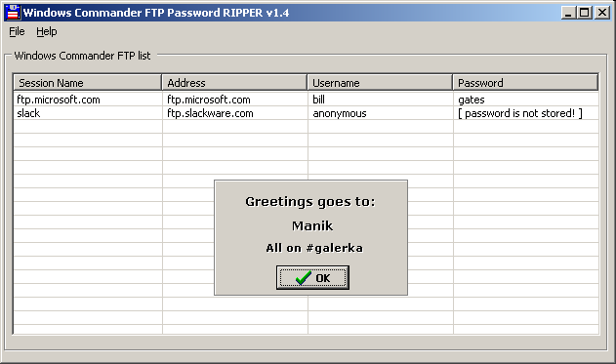Click the Username column header

pyautogui.click(x=380, y=83)
